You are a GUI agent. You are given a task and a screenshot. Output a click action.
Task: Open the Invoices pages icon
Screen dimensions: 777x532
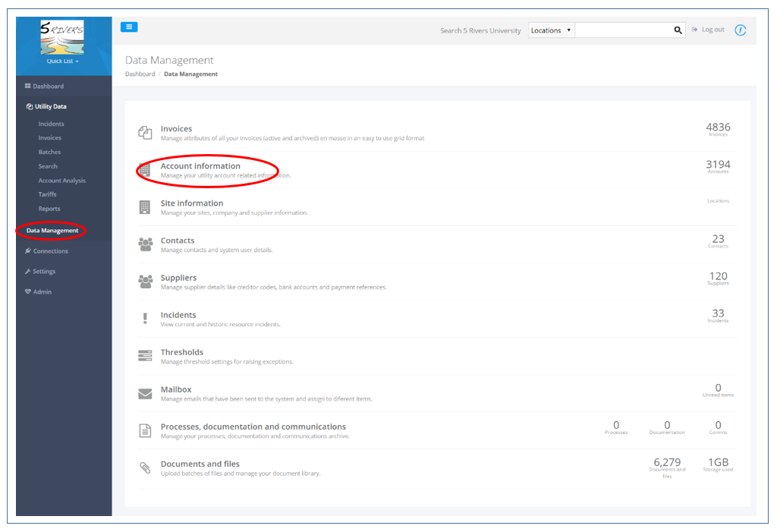(x=145, y=131)
